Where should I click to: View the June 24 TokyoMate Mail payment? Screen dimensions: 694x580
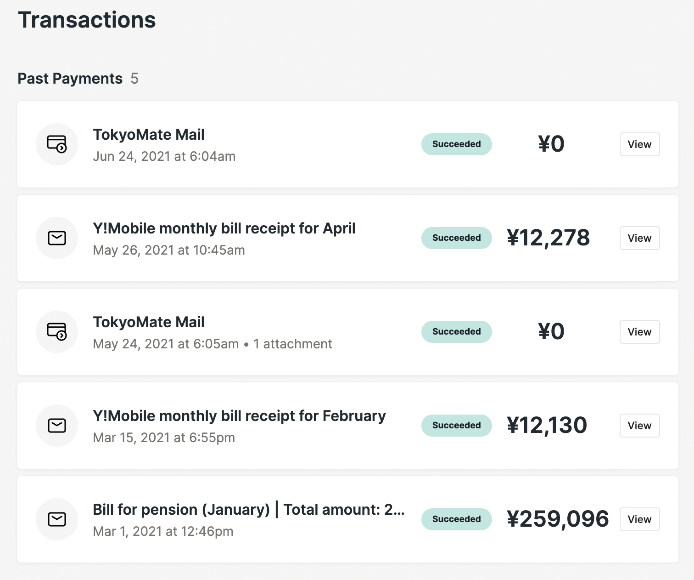(x=639, y=144)
